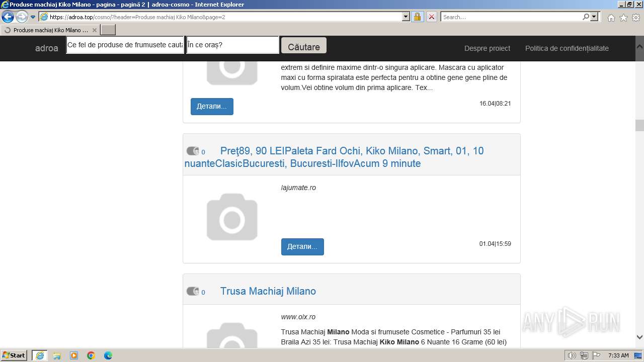Expand the address bar autocomplete dropdown
The image size is (644, 362).
click(x=406, y=17)
